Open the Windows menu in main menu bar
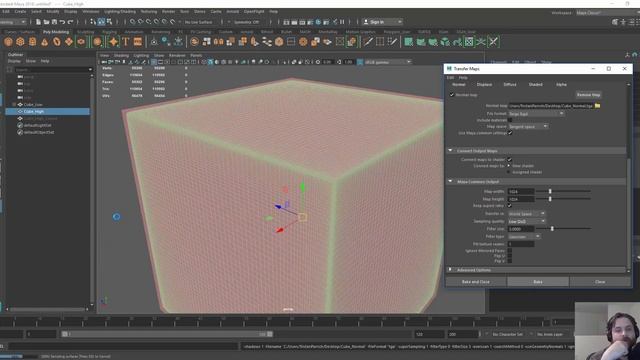The width and height of the screenshot is (640, 360). tap(91, 11)
